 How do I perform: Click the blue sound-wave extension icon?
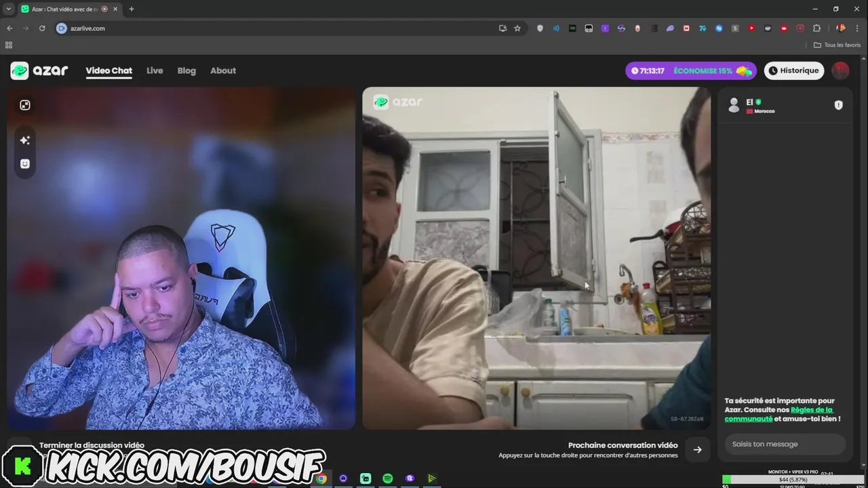click(556, 28)
